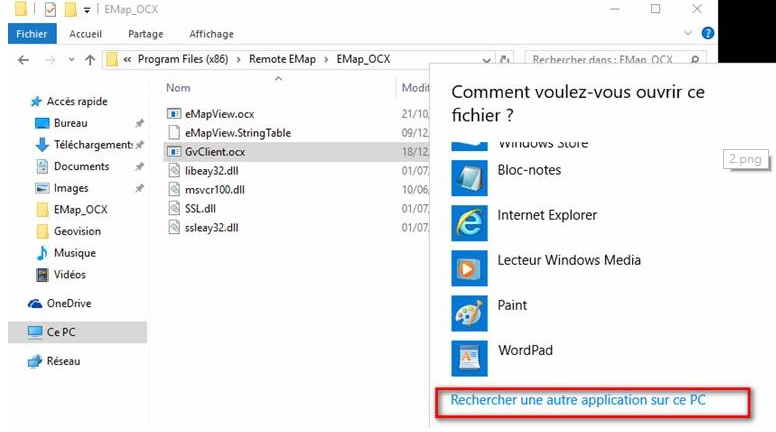Click Rechercher une autre application sur ce PC
Screen dimensions: 776x432
tap(578, 400)
